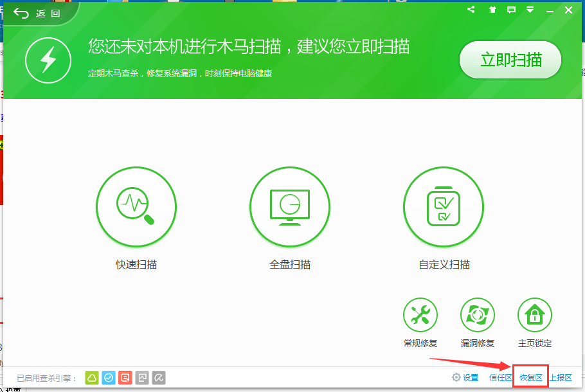585x392 pixels.
Task: Start scan with 立即扫描 button
Action: 510,60
